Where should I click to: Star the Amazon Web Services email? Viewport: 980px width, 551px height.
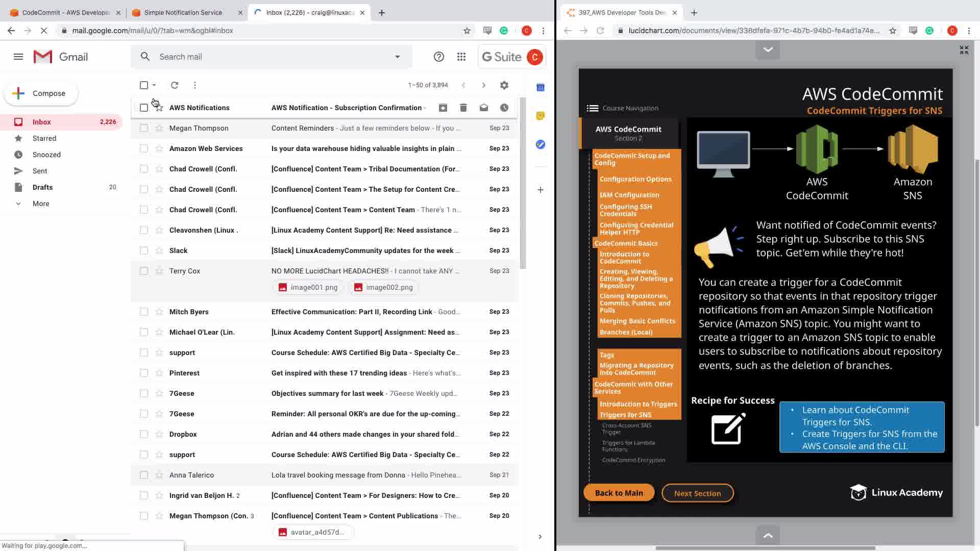(x=159, y=148)
